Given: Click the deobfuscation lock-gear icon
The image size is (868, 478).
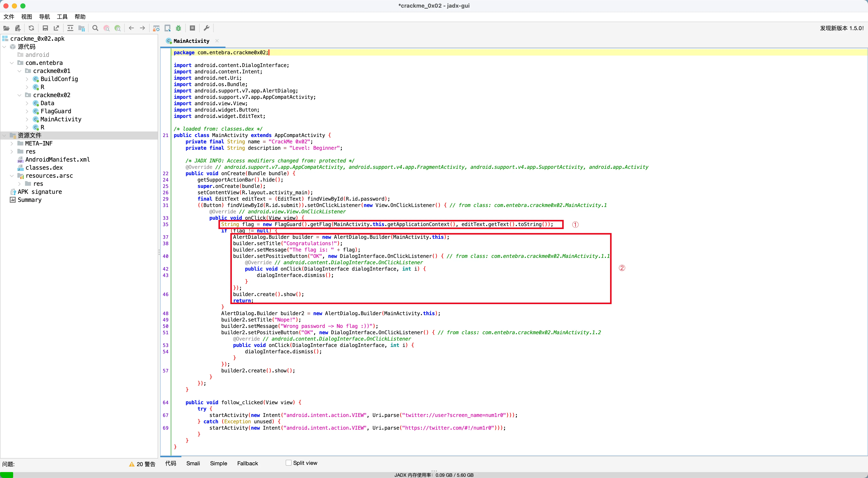Looking at the screenshot, I should click(156, 28).
